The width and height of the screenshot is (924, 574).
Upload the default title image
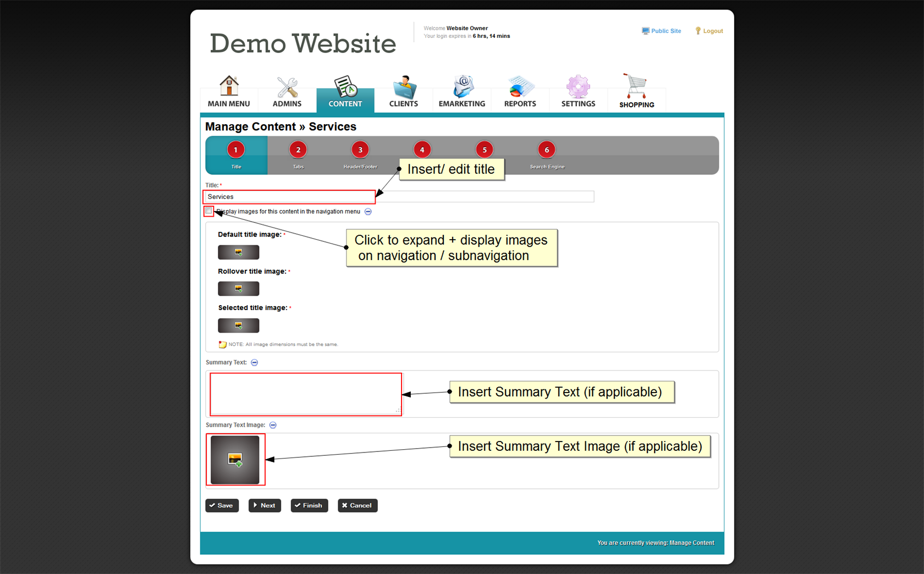pyautogui.click(x=238, y=252)
